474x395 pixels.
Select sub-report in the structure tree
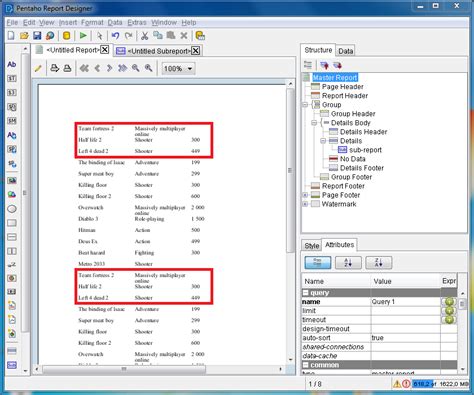[x=365, y=150]
